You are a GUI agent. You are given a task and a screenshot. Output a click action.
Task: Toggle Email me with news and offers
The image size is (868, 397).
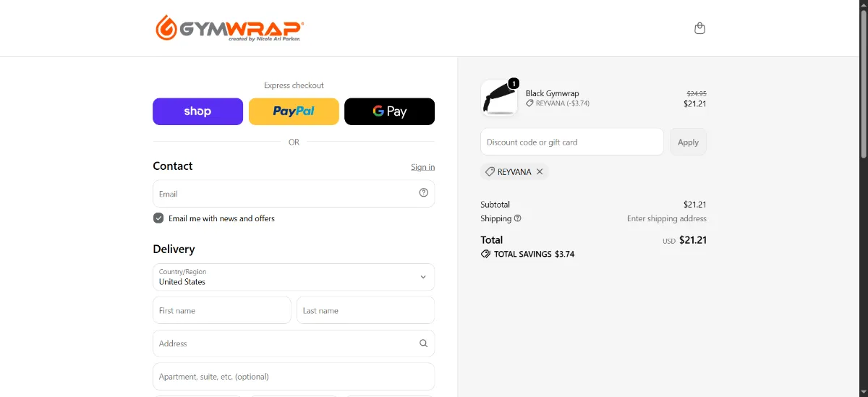158,218
